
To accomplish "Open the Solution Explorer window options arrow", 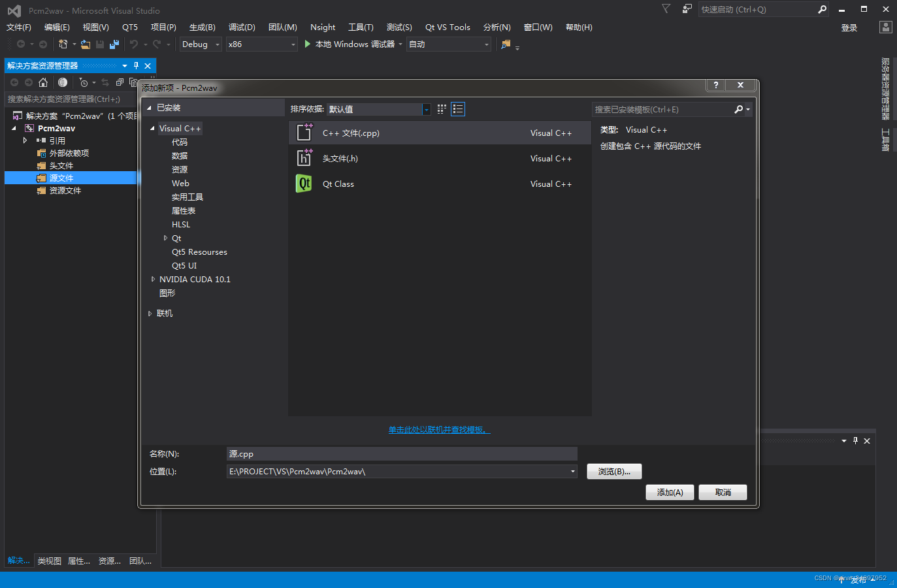I will click(125, 65).
